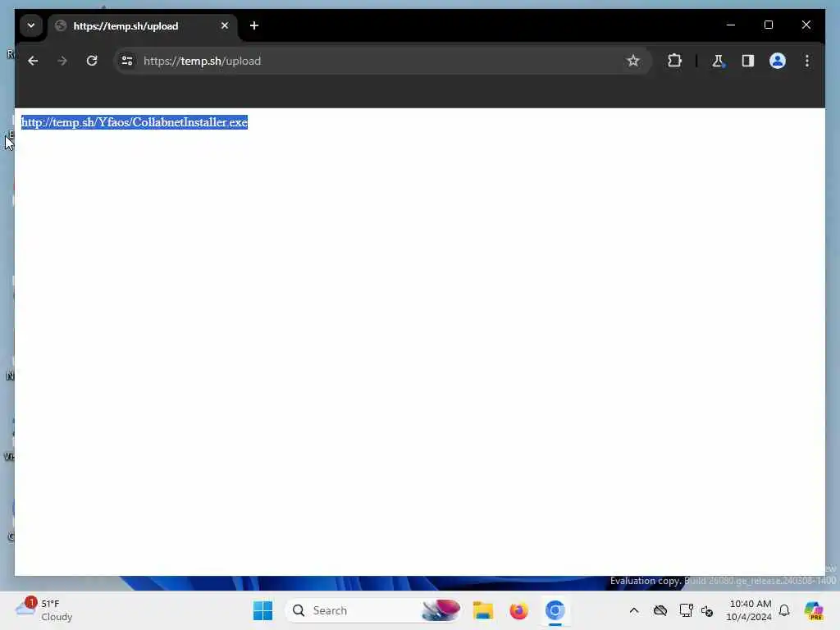
Task: Close the Chrome window
Action: [x=806, y=25]
